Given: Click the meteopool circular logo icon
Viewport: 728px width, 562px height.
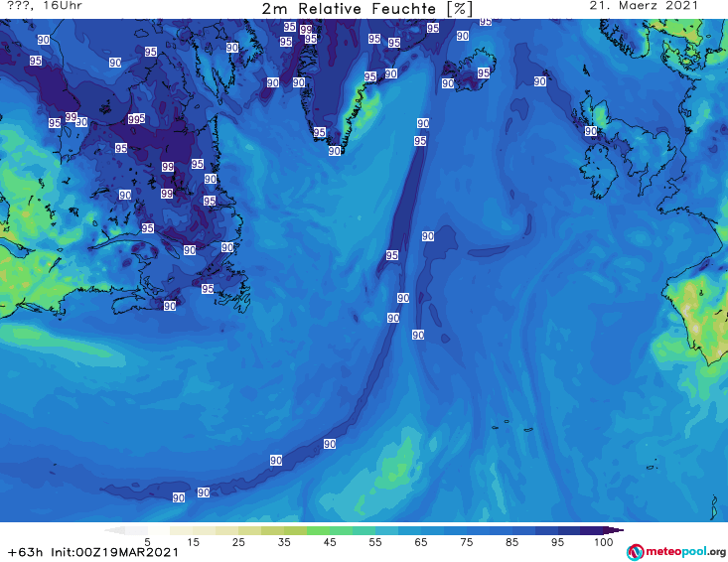Looking at the screenshot, I should pos(635,552).
